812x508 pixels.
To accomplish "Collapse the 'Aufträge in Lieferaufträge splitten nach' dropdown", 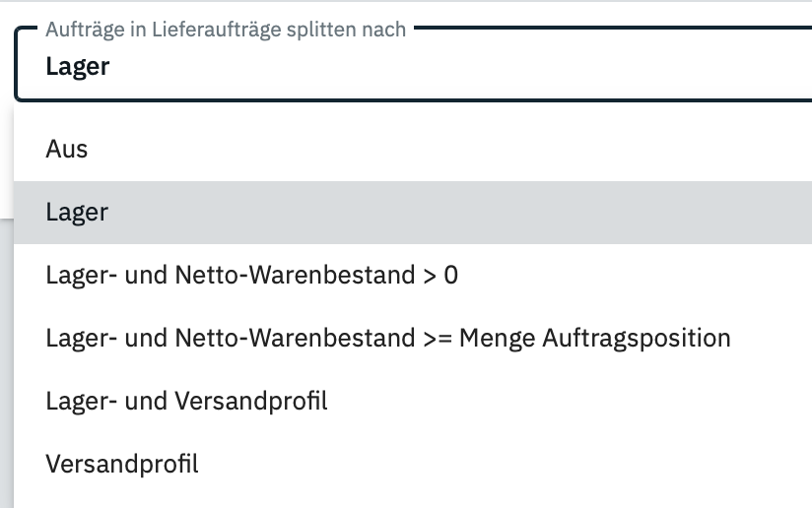I will (413, 64).
